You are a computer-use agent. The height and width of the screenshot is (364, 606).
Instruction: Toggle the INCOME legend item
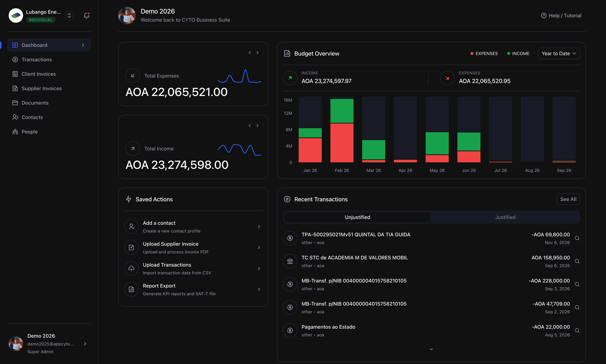click(518, 53)
